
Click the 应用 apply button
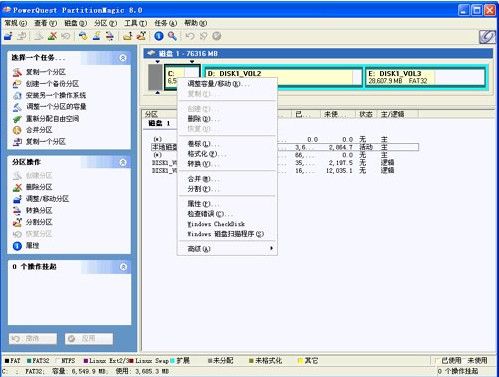tap(89, 339)
